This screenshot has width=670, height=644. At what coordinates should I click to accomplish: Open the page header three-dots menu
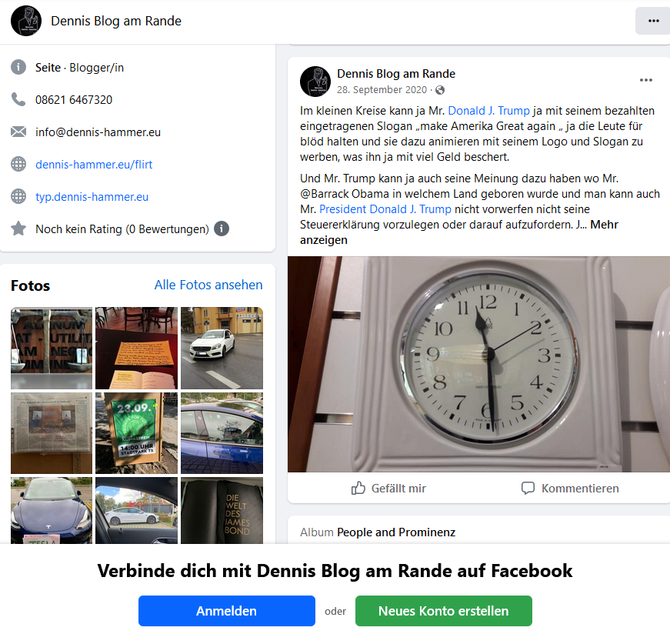(x=653, y=21)
